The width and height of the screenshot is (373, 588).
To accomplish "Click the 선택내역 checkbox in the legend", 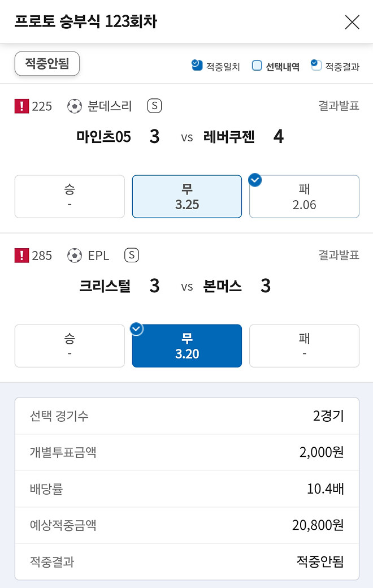I will (x=258, y=66).
